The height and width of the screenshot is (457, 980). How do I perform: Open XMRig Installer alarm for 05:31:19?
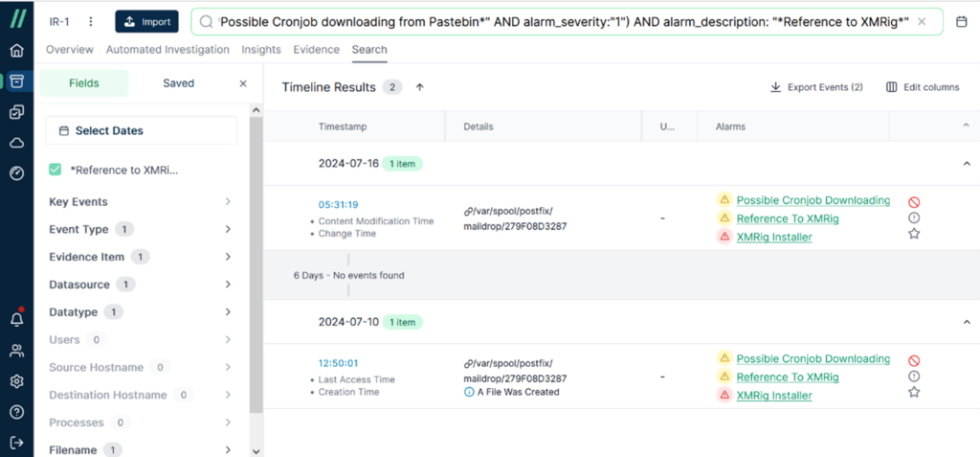coord(774,238)
